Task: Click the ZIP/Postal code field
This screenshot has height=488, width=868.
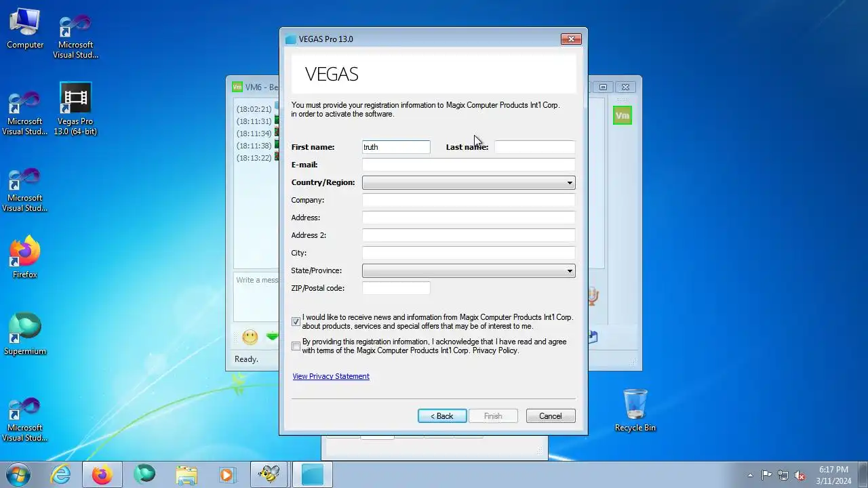Action: pyautogui.click(x=396, y=288)
